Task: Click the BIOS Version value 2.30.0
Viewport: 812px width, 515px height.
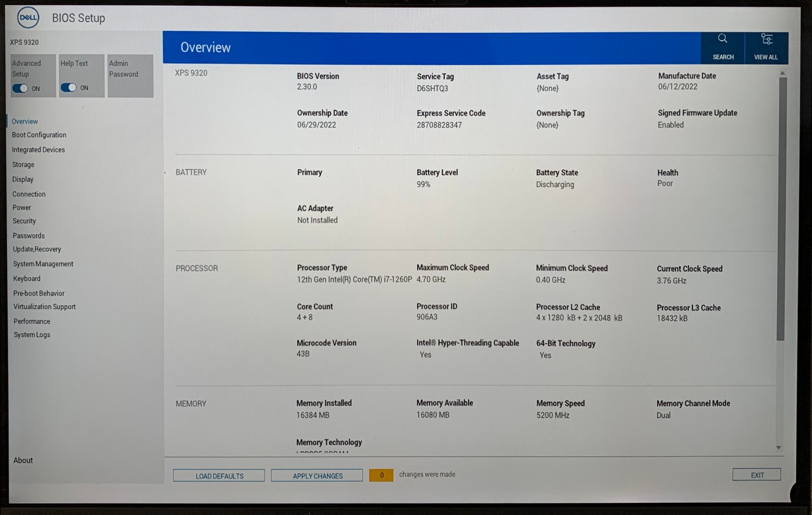Action: (307, 87)
